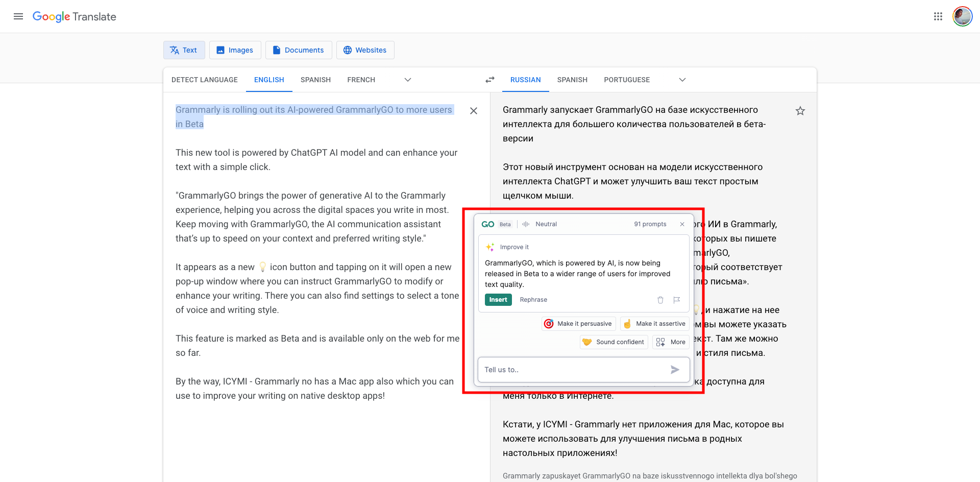Open the main hamburger menu
The width and height of the screenshot is (980, 482).
pos(18,16)
